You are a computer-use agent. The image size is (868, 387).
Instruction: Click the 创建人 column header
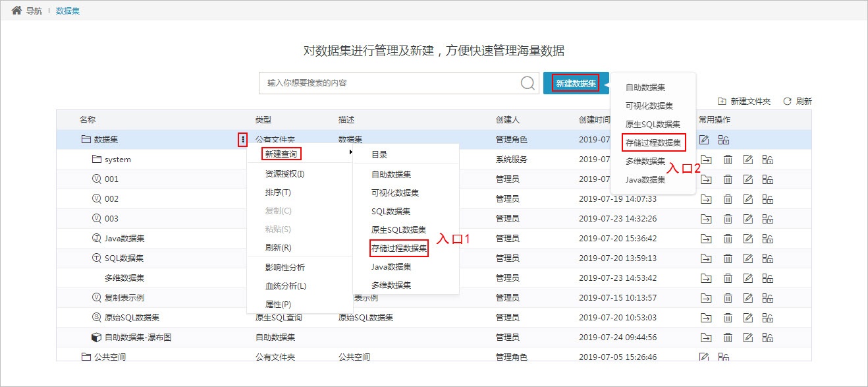pyautogui.click(x=508, y=120)
